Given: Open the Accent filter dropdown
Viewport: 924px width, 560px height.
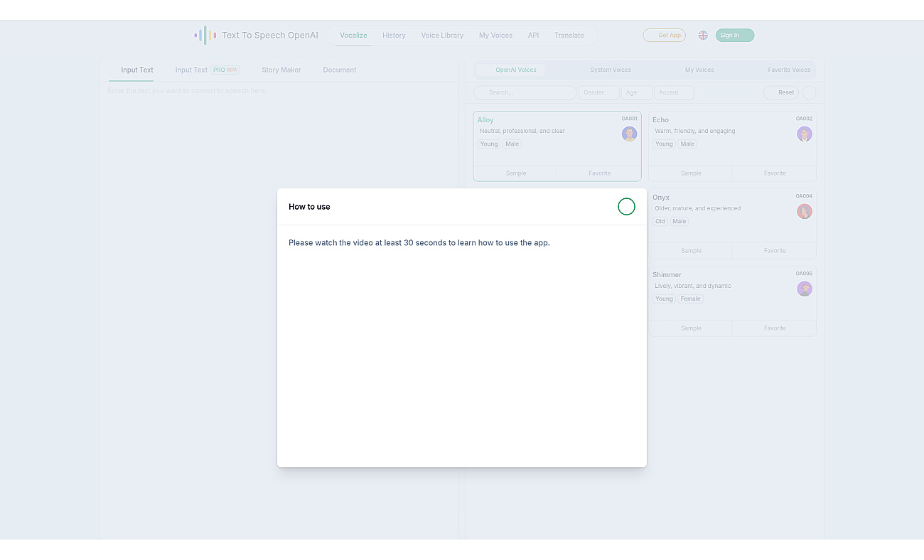Looking at the screenshot, I should [x=674, y=92].
